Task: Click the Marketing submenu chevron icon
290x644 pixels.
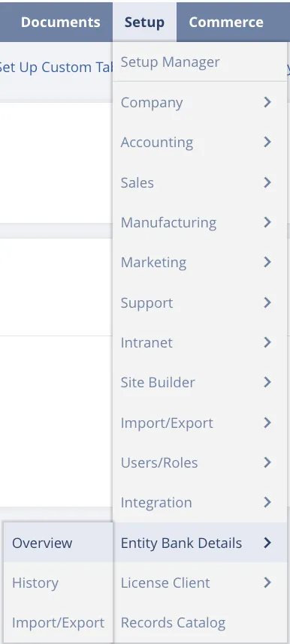Action: (267, 262)
